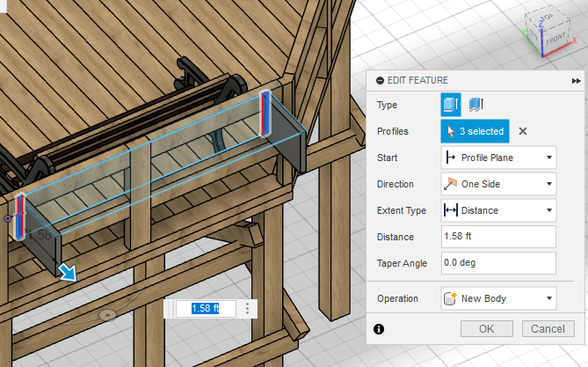This screenshot has height=367, width=588.
Task: Select the Extrude type icon
Action: pyautogui.click(x=450, y=105)
